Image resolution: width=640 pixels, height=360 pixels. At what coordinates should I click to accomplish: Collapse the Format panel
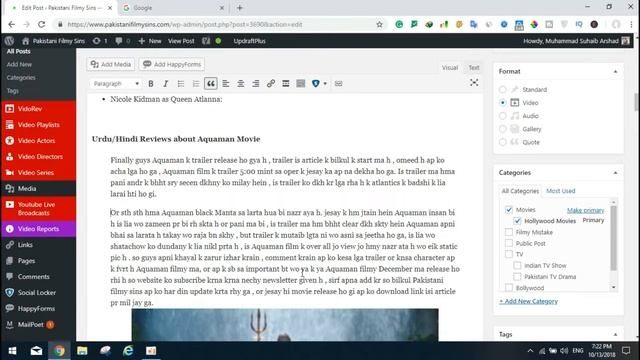(x=615, y=71)
